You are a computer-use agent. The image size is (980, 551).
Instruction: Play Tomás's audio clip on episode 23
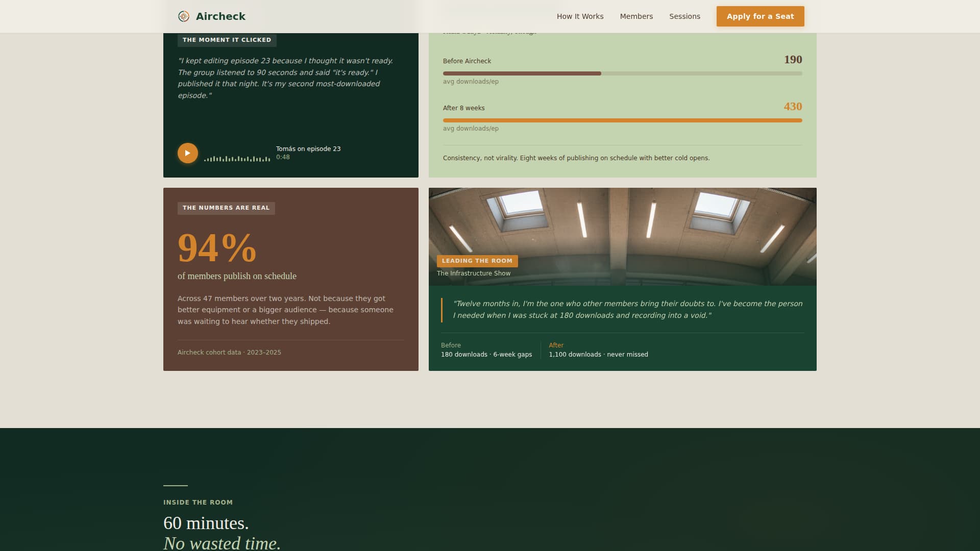click(187, 153)
